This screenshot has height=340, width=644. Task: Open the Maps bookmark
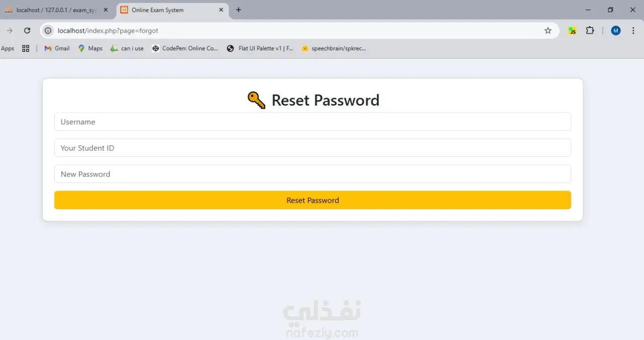(90, 48)
